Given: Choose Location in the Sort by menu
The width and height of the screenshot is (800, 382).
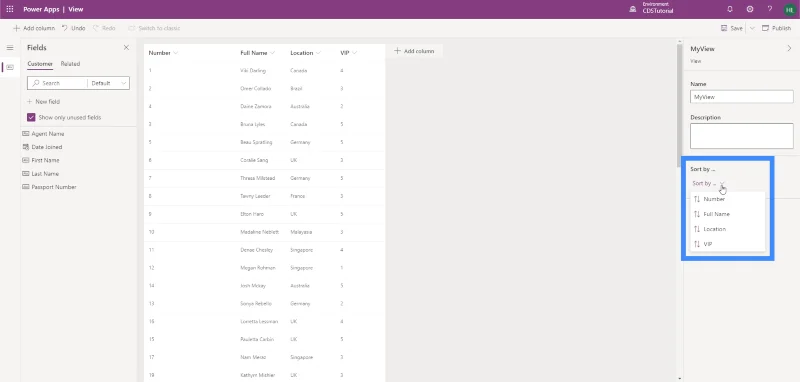Looking at the screenshot, I should 728,229.
